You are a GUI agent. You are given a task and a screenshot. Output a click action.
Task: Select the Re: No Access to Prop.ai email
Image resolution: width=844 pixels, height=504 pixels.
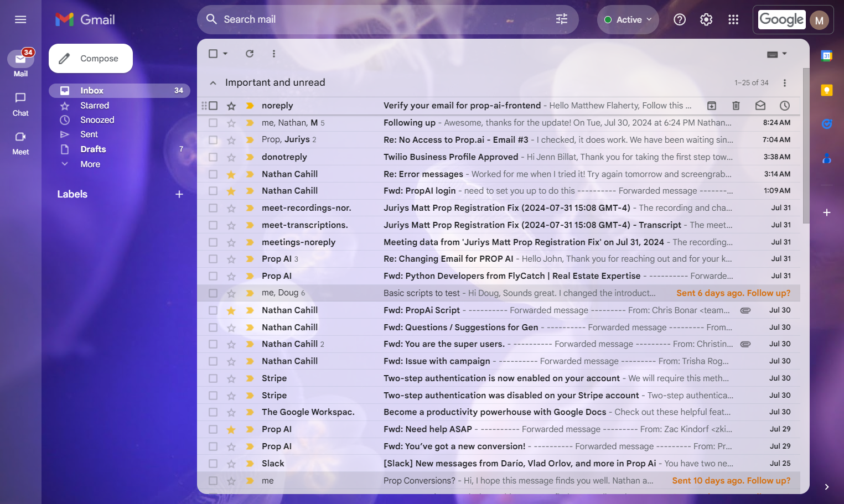pyautogui.click(x=213, y=139)
